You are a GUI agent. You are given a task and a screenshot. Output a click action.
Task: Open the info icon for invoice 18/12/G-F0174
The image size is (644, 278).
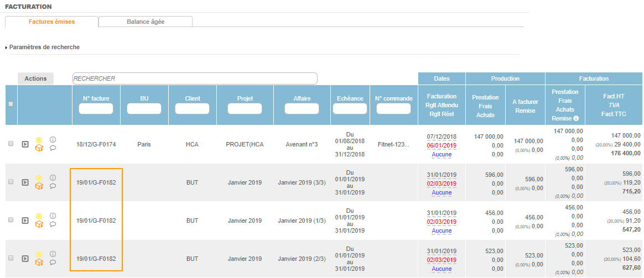[x=53, y=140]
